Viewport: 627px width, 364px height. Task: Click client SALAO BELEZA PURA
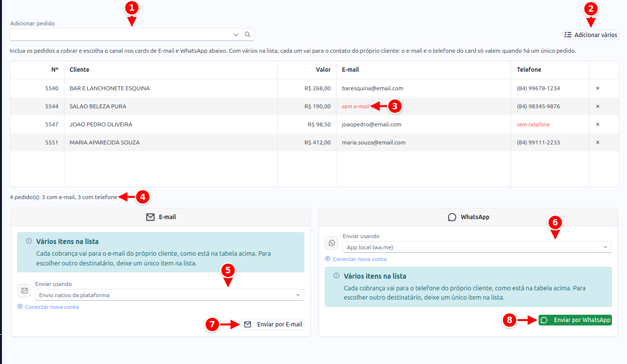98,106
